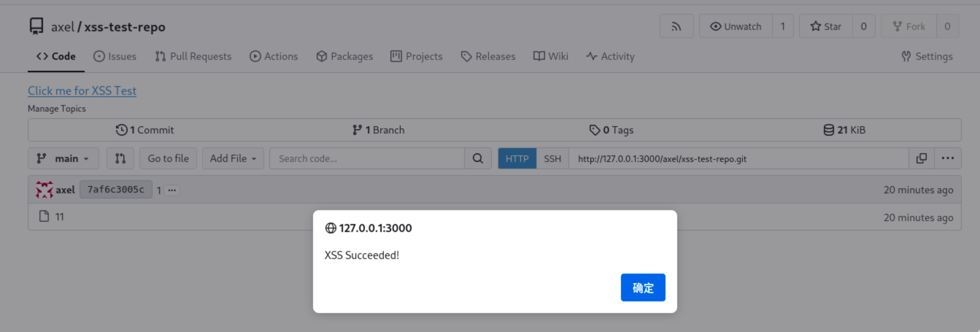980x332 pixels.
Task: Click the repository icon beside axel
Action: (x=36, y=26)
